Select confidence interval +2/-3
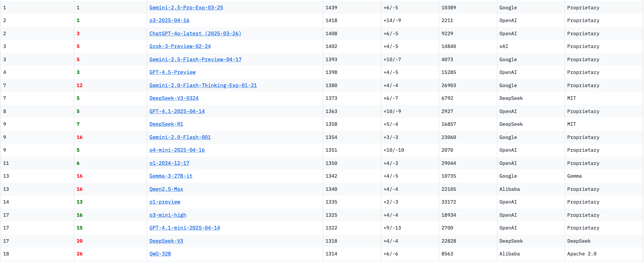Screen dimensions: 644x262 coord(391,202)
